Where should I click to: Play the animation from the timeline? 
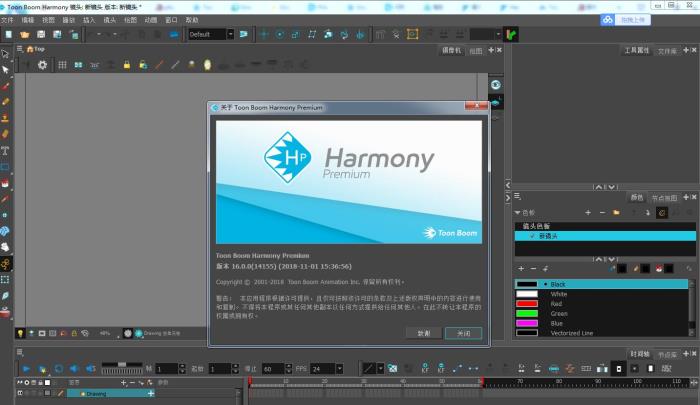point(26,368)
